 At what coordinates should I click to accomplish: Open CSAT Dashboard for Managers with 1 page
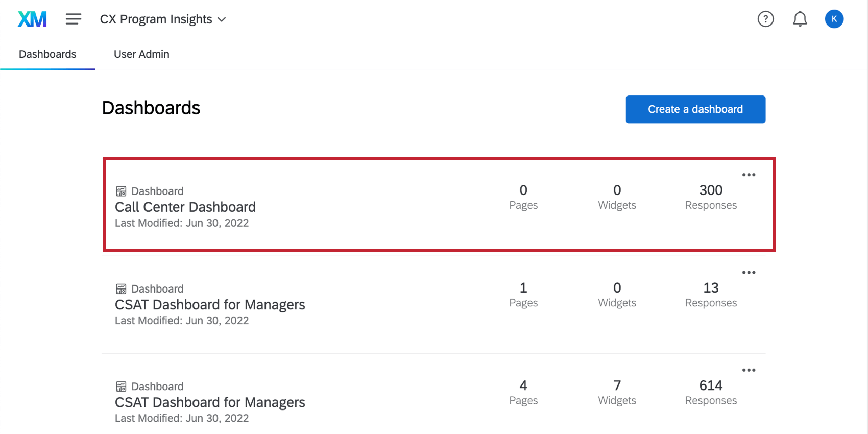210,305
